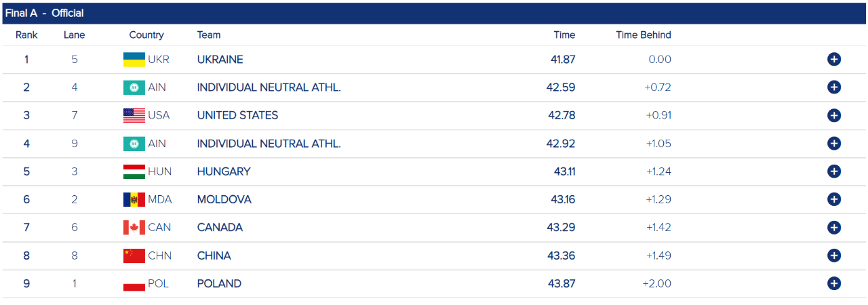Expand Ukraine row details with plus icon
This screenshot has height=305, width=868.
[834, 60]
